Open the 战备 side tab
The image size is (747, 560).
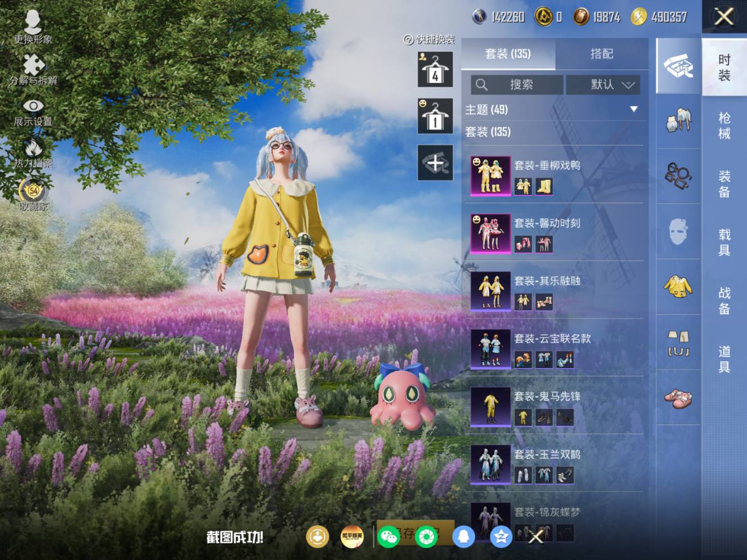click(x=724, y=301)
